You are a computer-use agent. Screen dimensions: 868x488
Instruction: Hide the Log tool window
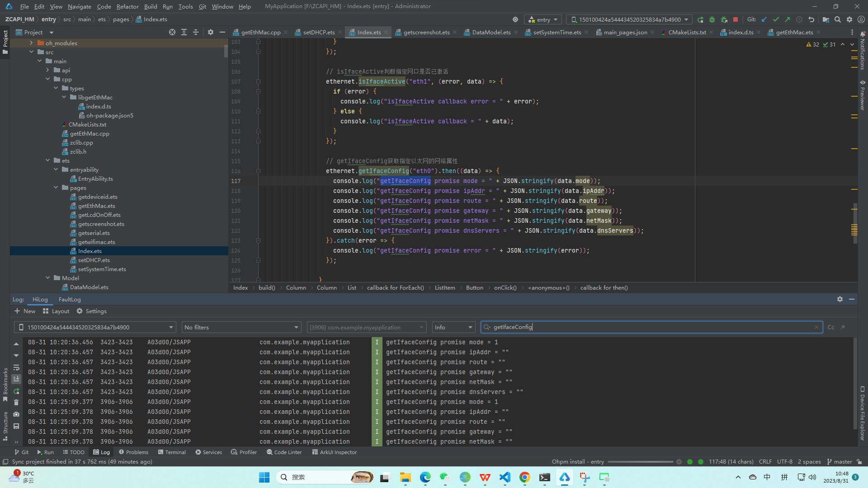pos(852,299)
